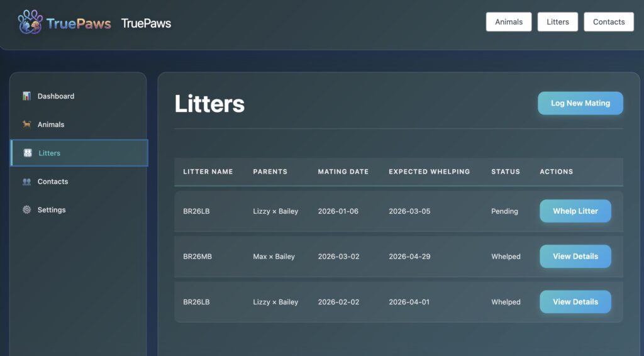Click the Log New Mating button

pos(580,103)
